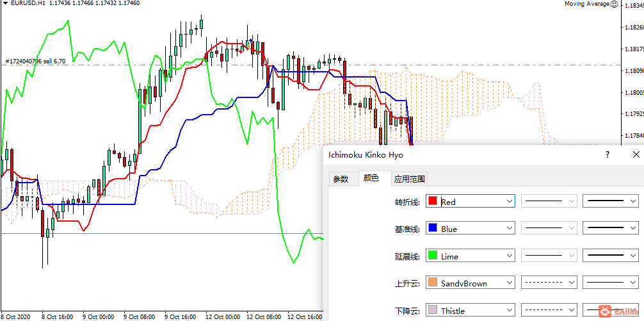Click the 基准线 label in the dialog
This screenshot has height=321, width=644.
pos(407,229)
